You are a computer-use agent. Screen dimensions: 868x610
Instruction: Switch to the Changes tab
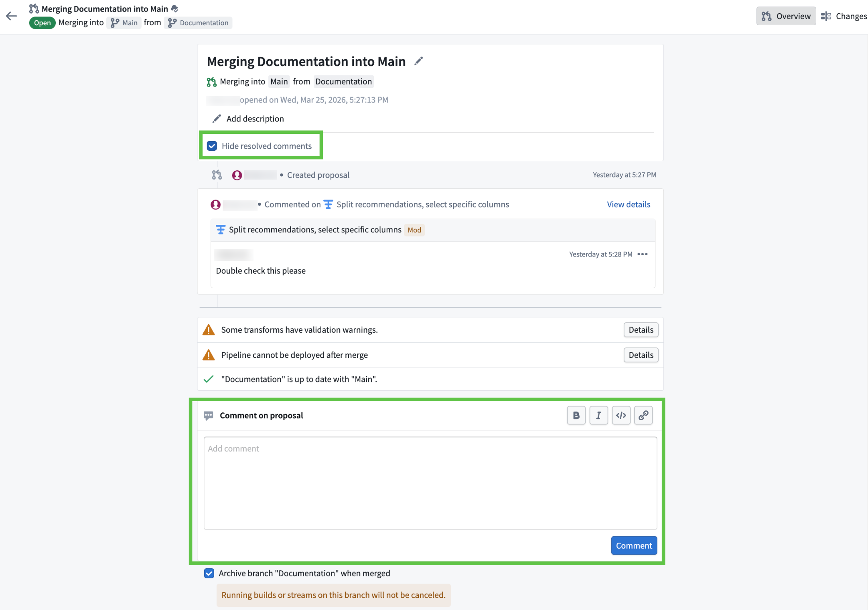click(x=844, y=16)
